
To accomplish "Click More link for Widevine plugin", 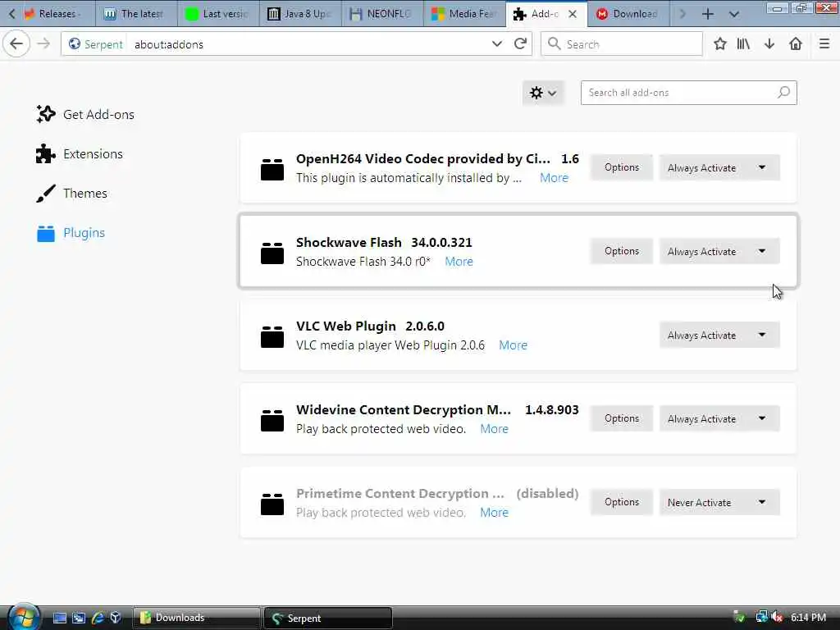I will [494, 428].
